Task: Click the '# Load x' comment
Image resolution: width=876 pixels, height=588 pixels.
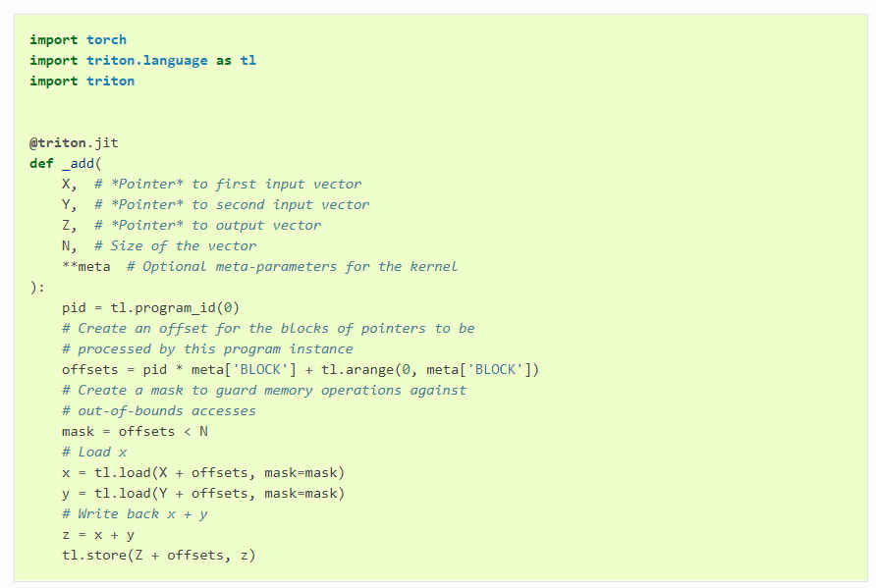Action: pyautogui.click(x=94, y=453)
